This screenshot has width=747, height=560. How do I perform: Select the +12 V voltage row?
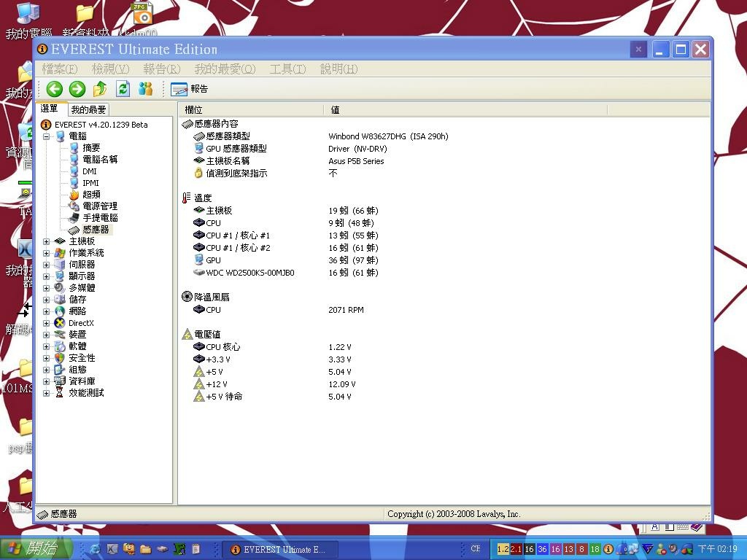[x=274, y=384]
